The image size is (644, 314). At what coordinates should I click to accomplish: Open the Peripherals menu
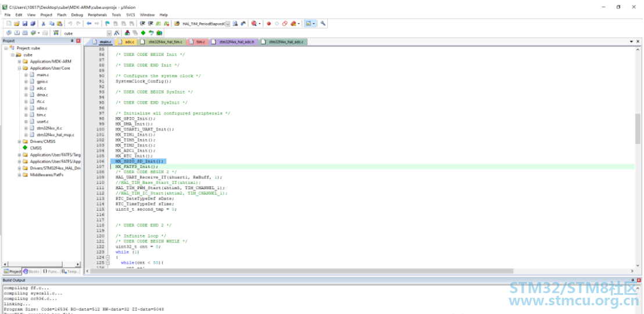pyautogui.click(x=97, y=15)
